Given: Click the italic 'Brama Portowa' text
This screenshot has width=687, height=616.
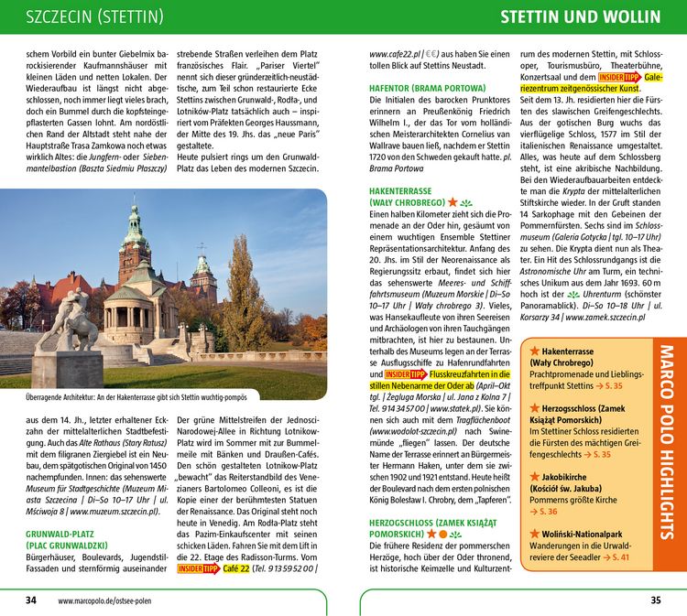Looking at the screenshot, I should click(x=397, y=168).
